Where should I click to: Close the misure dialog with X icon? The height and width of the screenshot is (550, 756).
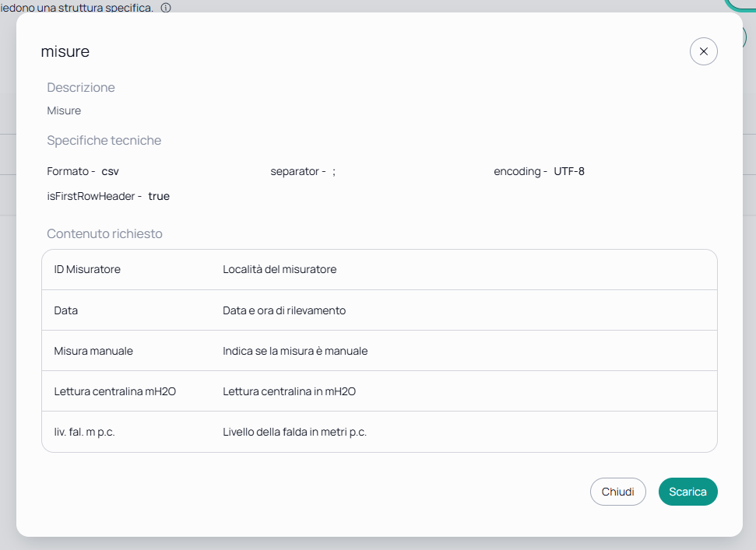click(x=704, y=51)
